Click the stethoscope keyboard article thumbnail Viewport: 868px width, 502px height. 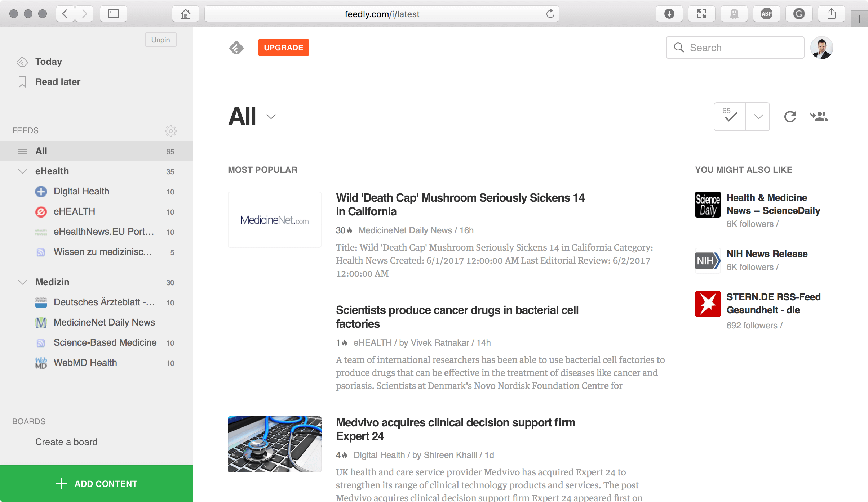275,444
